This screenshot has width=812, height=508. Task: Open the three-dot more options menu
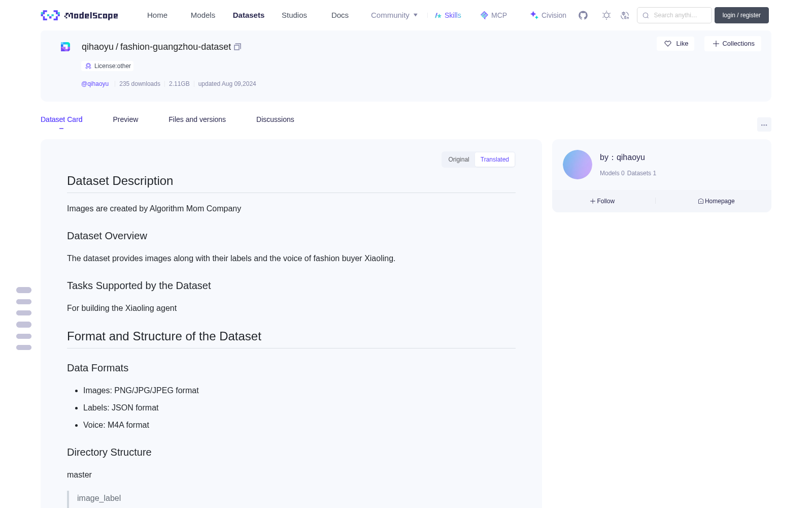point(764,124)
